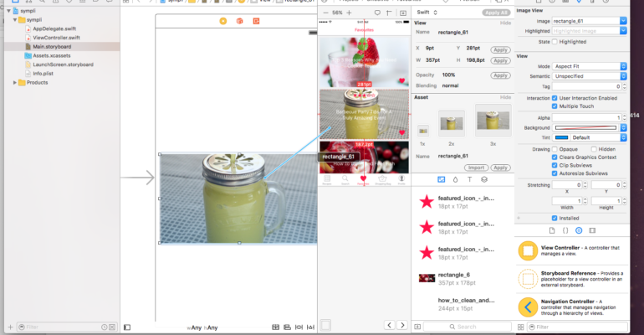Image resolution: width=644 pixels, height=335 pixels.
Task: Click the blue Tint color swatch
Action: 561,137
